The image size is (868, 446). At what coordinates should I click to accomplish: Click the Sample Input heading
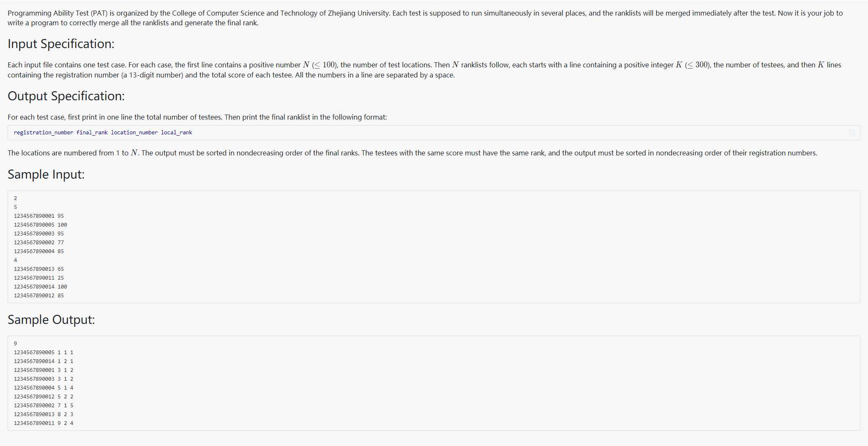point(46,174)
